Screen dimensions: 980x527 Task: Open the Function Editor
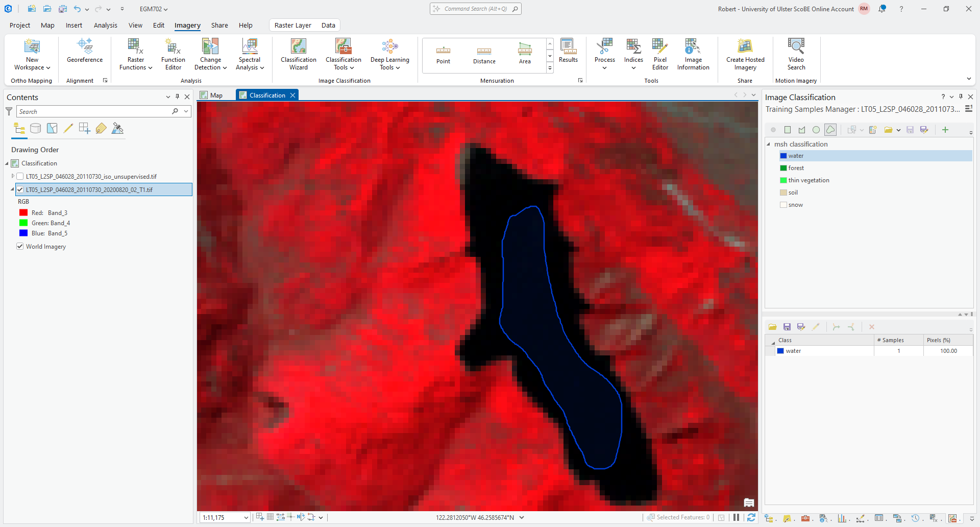point(173,54)
